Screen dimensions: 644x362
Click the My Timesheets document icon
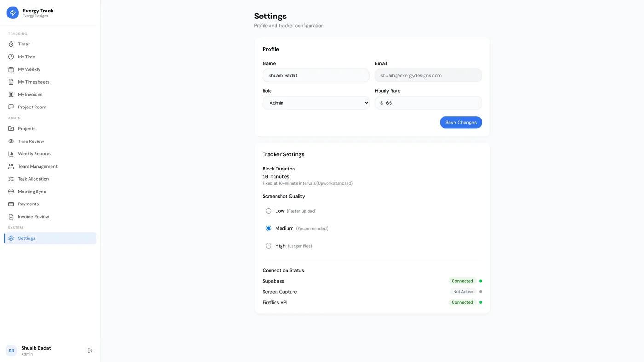[11, 82]
